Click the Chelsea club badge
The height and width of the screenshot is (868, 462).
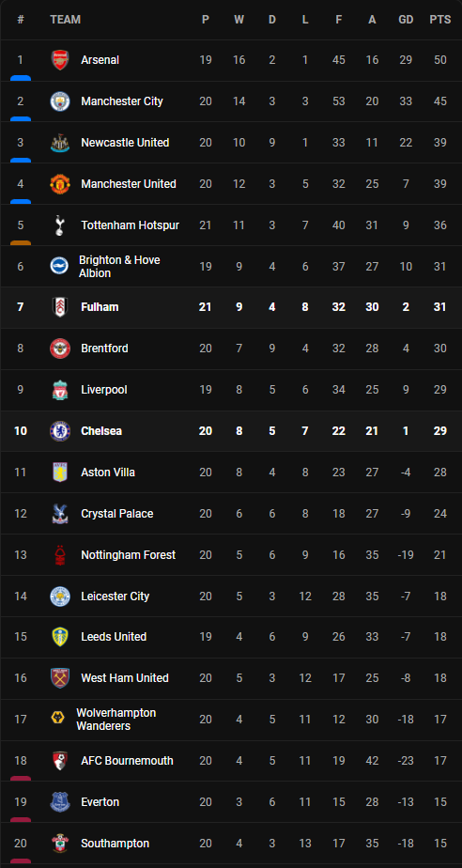point(60,431)
